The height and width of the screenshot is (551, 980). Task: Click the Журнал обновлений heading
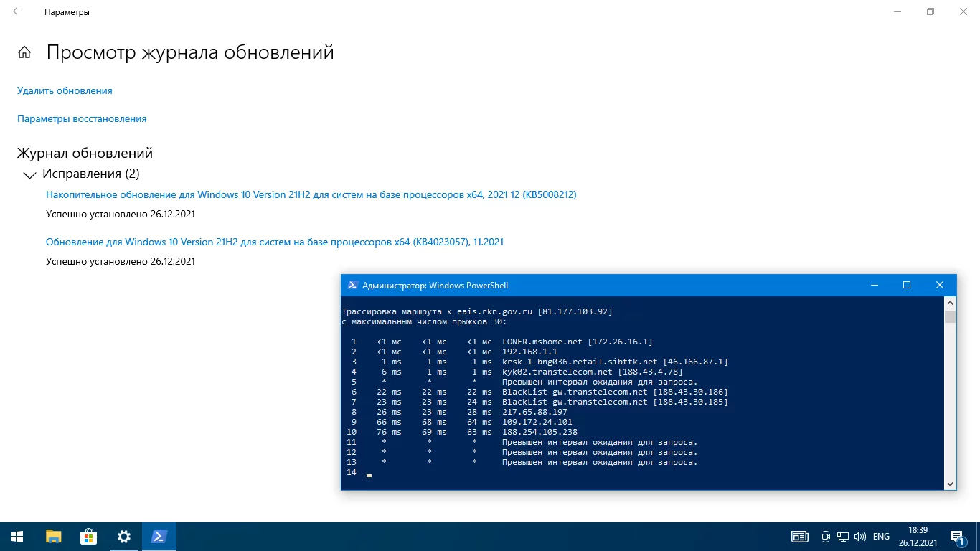click(85, 153)
